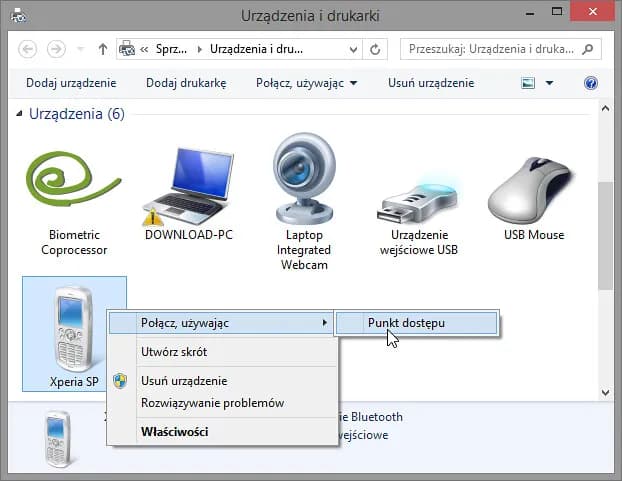622x481 pixels.
Task: Open the view options dropdown arrow
Action: tap(549, 83)
